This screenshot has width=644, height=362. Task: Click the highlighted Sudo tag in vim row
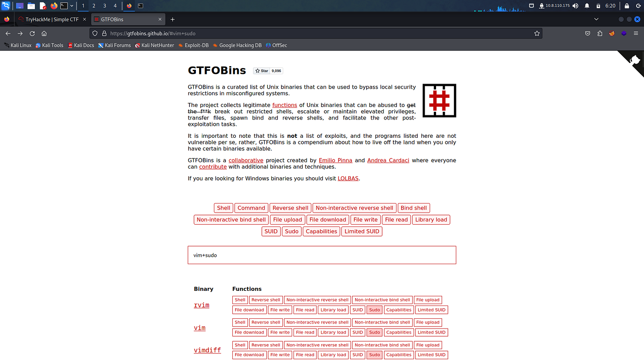[374, 332]
